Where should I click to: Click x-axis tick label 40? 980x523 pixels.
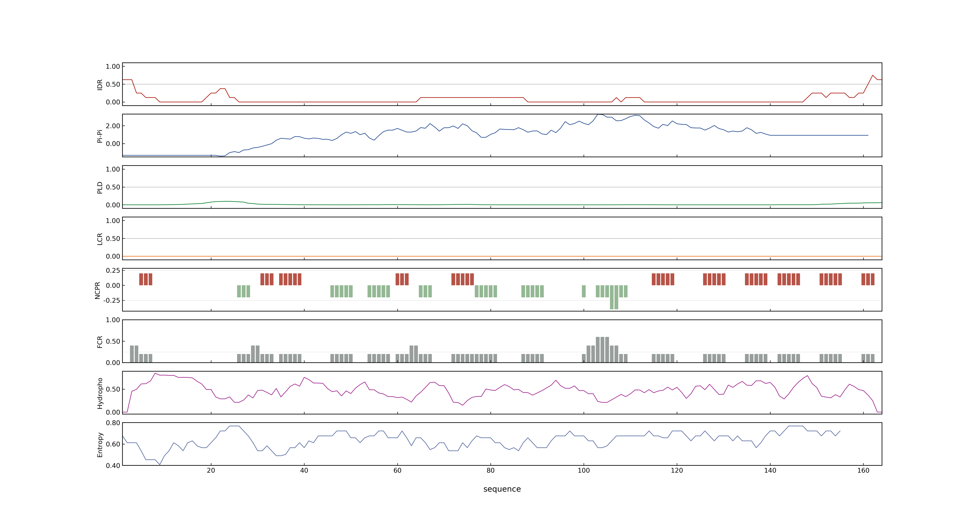[x=304, y=470]
